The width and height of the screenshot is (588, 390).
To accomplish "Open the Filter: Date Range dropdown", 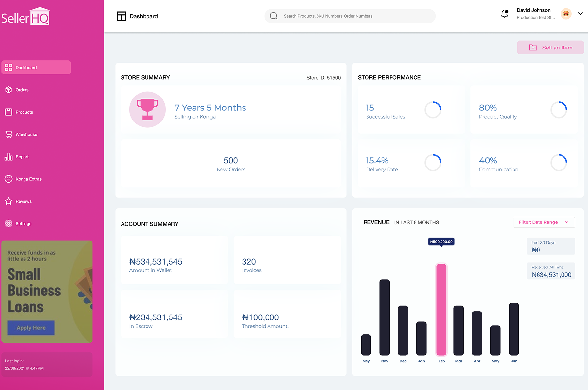I will pos(544,222).
